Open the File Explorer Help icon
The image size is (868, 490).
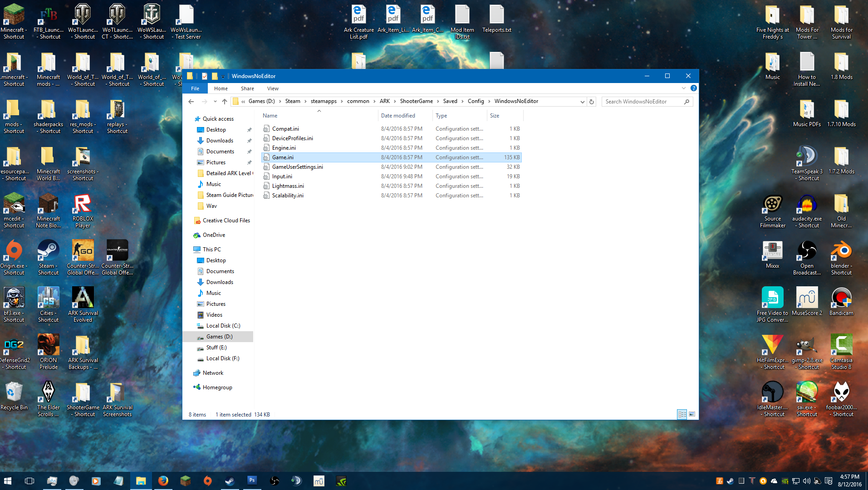coord(693,88)
